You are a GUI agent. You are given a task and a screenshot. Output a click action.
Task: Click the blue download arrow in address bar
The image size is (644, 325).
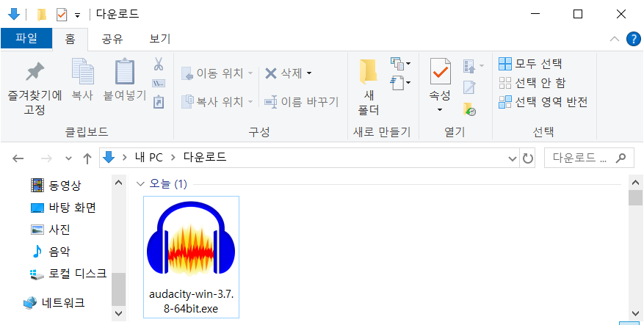109,158
